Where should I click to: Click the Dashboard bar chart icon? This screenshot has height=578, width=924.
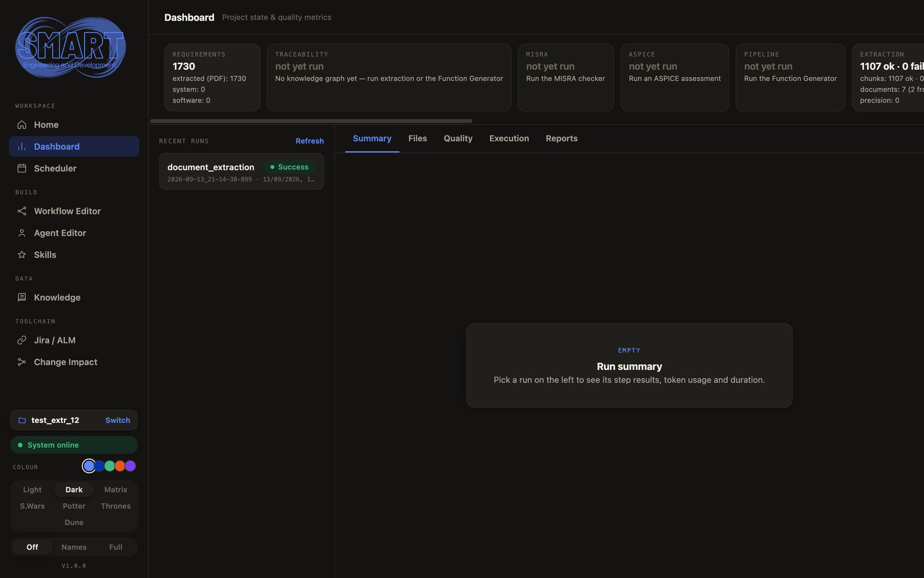tap(22, 146)
